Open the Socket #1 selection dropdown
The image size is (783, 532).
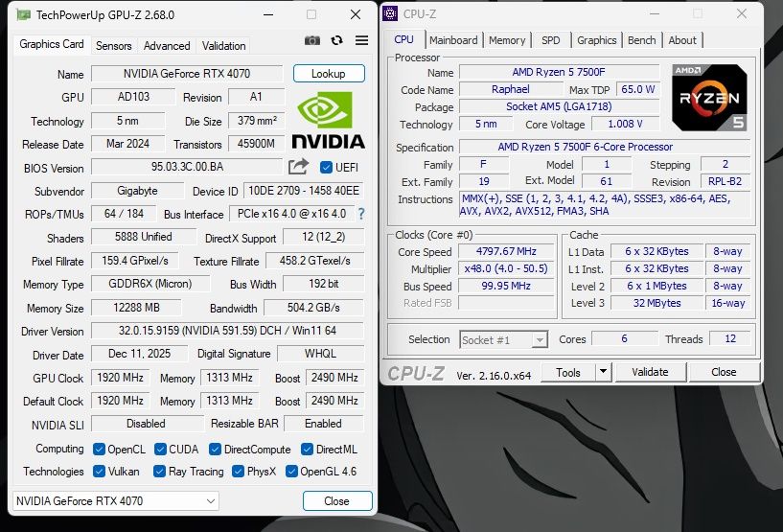coord(503,340)
